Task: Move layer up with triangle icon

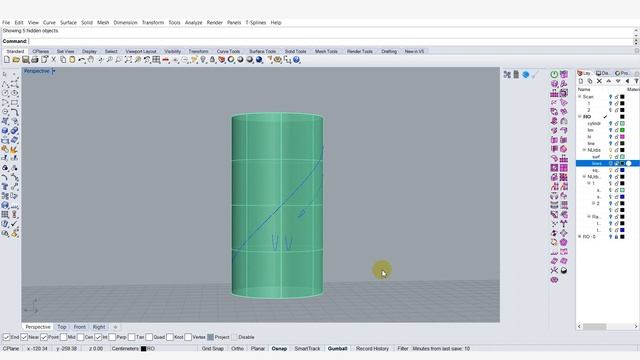Action: pos(609,81)
